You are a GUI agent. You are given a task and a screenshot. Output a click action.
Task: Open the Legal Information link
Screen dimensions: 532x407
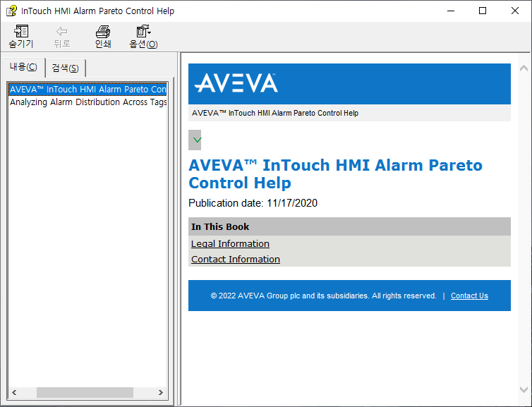(230, 243)
